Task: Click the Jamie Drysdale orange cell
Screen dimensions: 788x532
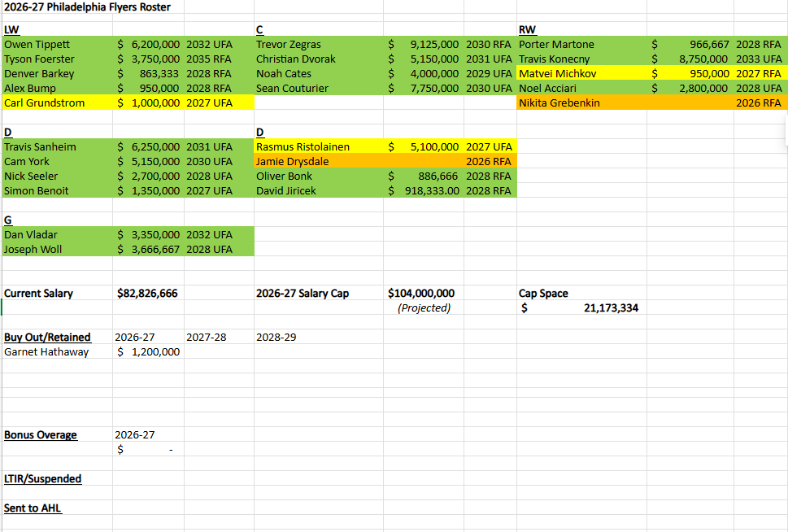Action: pos(319,161)
